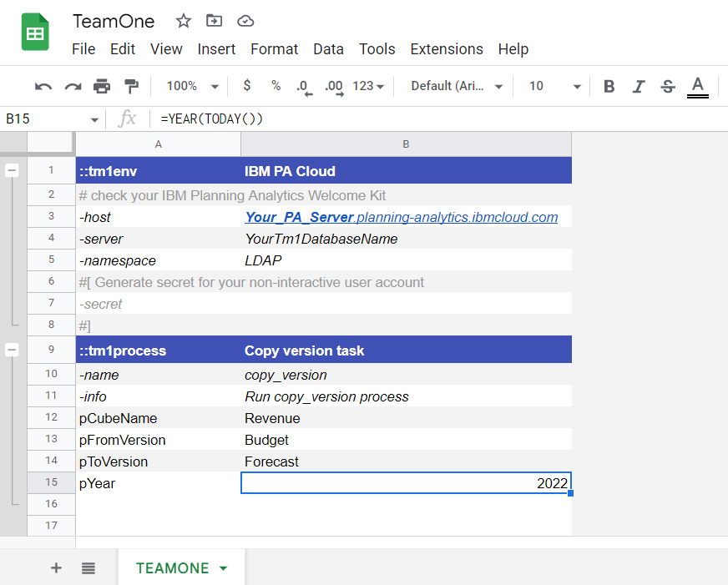Select the Forecast cell
Screen dimensions: 728x585
[x=407, y=461]
